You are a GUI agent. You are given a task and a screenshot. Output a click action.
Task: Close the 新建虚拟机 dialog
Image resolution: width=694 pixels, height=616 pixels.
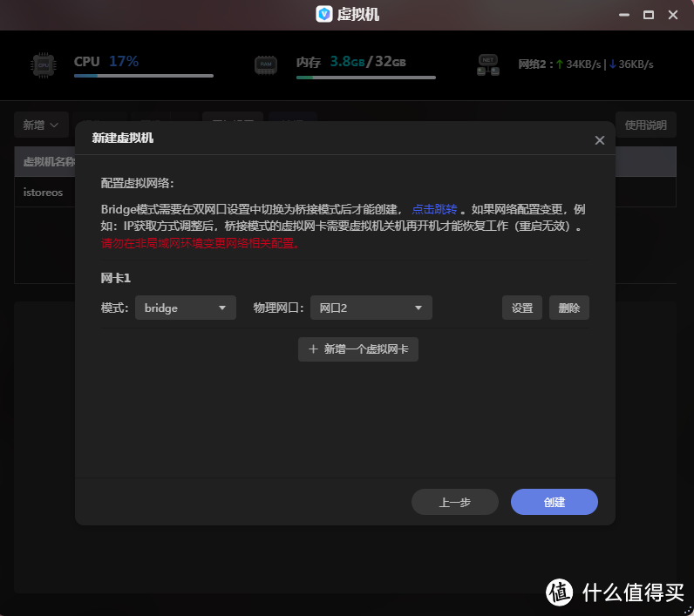599,140
